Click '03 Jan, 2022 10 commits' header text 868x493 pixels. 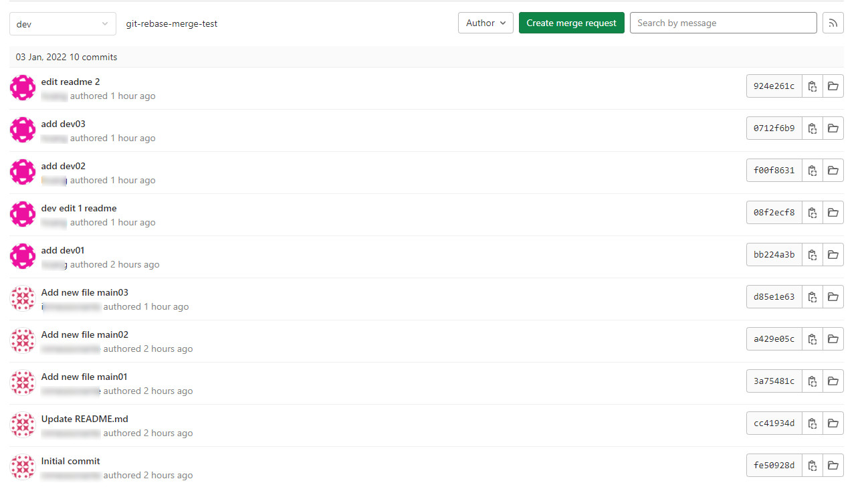click(x=67, y=57)
